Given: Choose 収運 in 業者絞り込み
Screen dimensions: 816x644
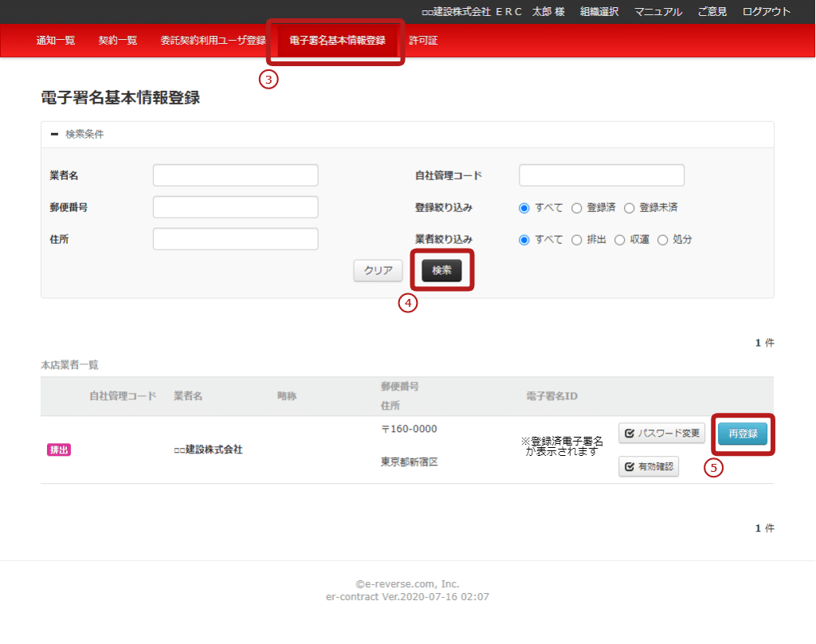Looking at the screenshot, I should click(620, 240).
